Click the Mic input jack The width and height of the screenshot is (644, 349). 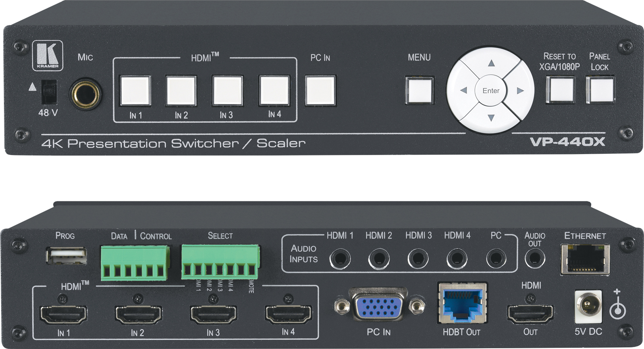pos(85,94)
